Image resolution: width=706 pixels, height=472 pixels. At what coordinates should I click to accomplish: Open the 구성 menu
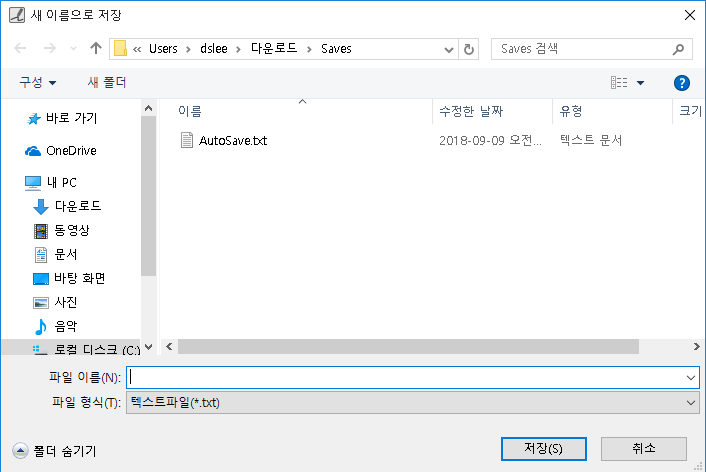(37, 82)
